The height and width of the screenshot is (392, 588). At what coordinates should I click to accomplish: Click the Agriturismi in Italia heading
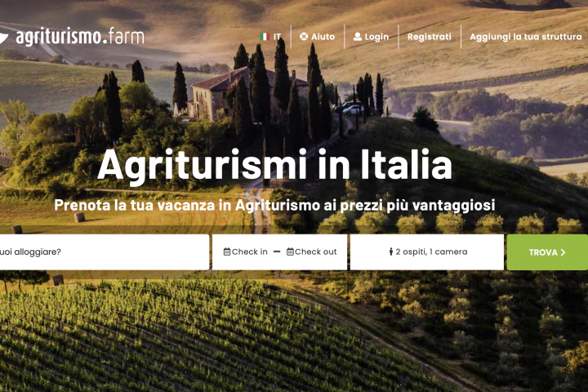274,165
